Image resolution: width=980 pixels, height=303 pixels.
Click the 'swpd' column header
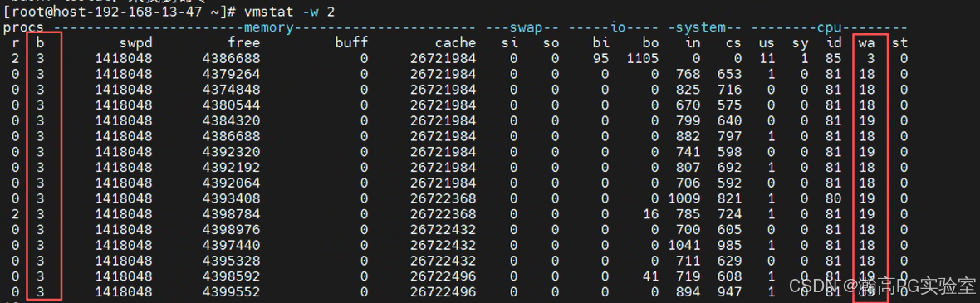click(x=135, y=43)
